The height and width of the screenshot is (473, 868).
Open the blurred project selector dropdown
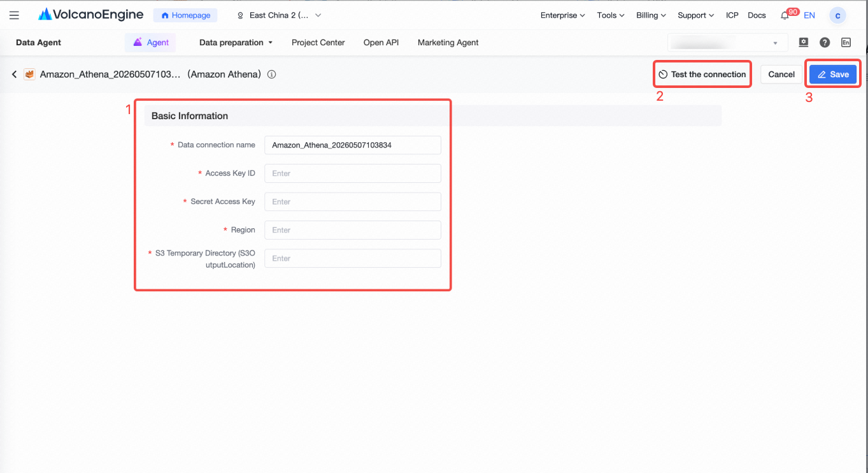[725, 43]
